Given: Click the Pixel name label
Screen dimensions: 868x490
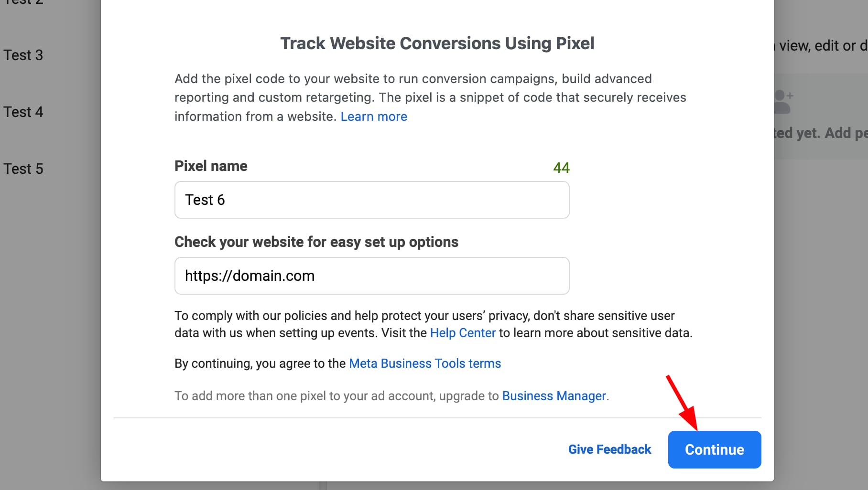Looking at the screenshot, I should 211,166.
